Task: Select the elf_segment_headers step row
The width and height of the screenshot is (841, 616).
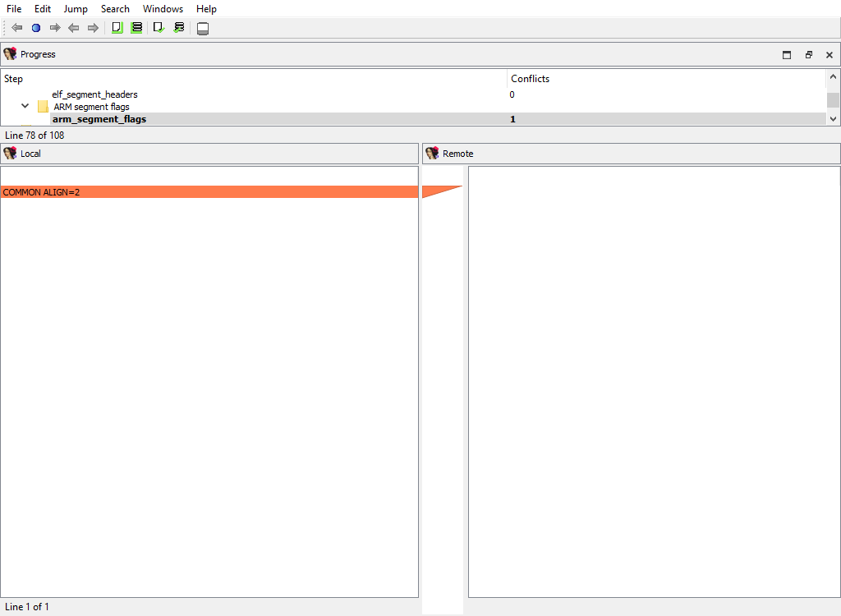Action: point(94,94)
